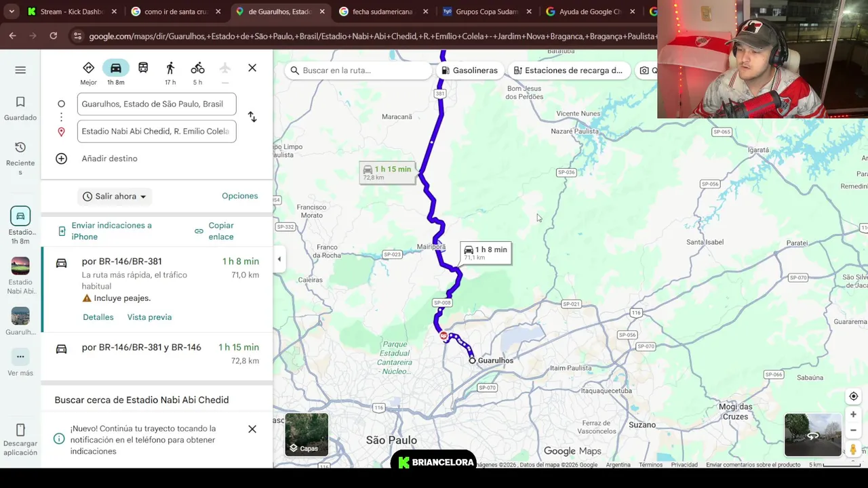Collapse the side panel arrow

(x=279, y=259)
